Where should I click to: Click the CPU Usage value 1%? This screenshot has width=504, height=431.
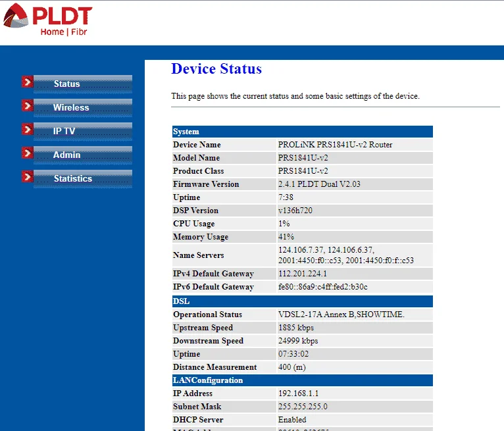284,224
